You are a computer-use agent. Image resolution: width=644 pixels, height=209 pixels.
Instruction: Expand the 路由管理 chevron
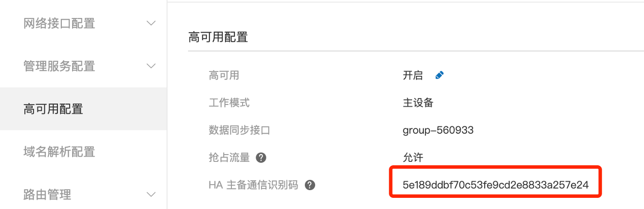point(151,195)
